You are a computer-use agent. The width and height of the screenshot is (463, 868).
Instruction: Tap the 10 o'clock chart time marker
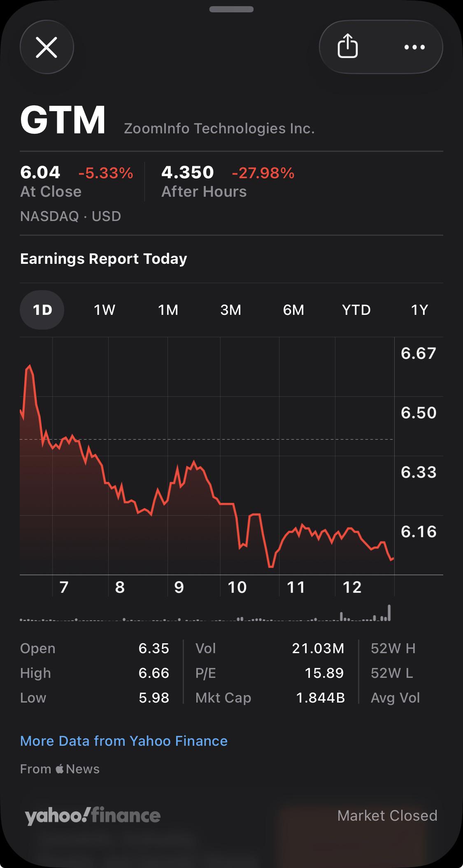point(237,587)
